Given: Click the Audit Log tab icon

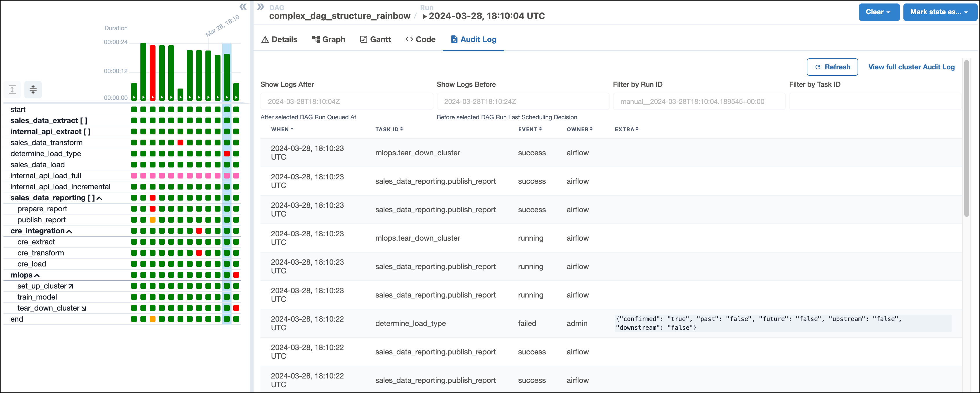Looking at the screenshot, I should point(453,39).
